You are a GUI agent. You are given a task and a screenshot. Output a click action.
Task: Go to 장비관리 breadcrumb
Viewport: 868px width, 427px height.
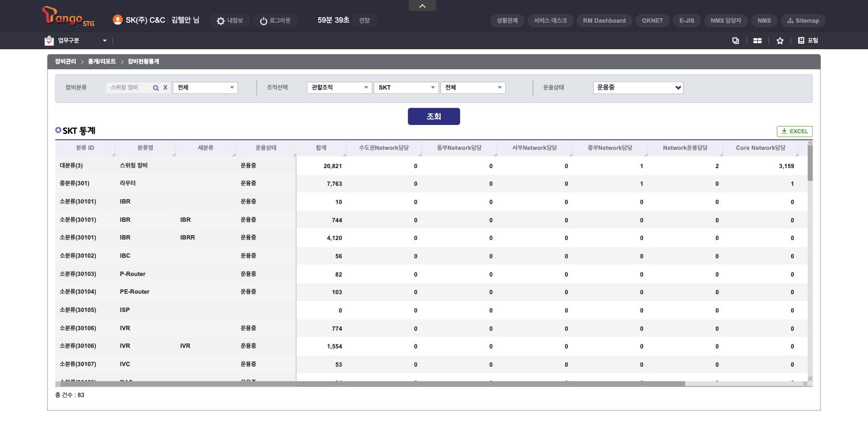point(65,61)
